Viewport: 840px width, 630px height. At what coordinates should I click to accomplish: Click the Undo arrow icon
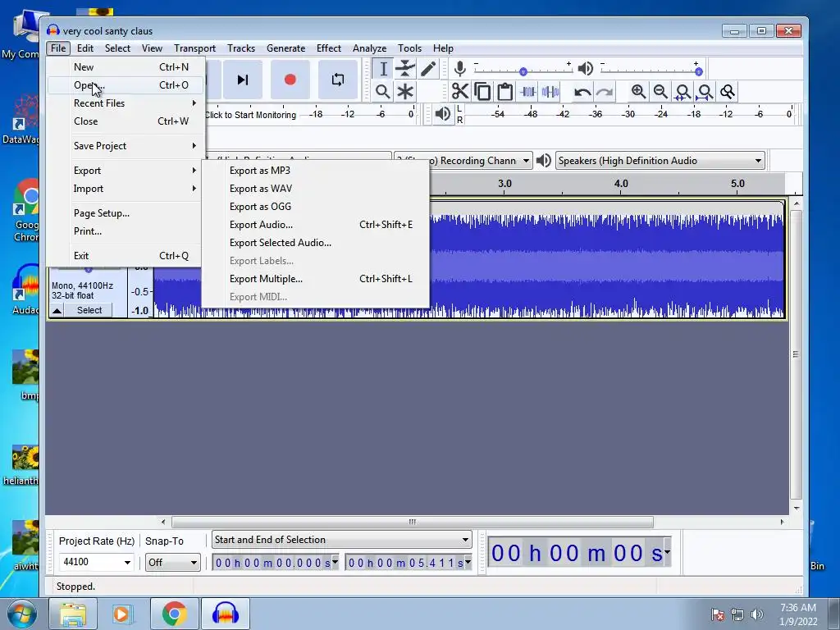pos(582,92)
